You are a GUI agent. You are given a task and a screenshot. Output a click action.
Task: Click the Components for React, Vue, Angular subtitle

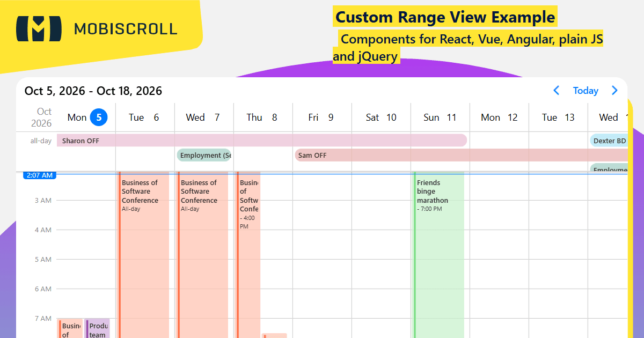(x=468, y=47)
